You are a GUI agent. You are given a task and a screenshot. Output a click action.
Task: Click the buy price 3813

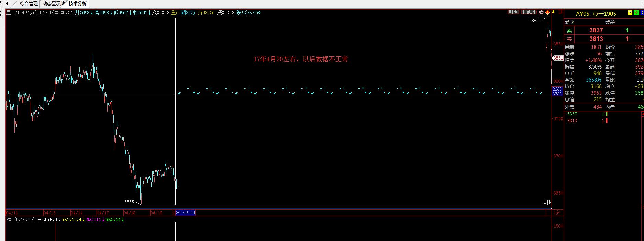(x=596, y=39)
